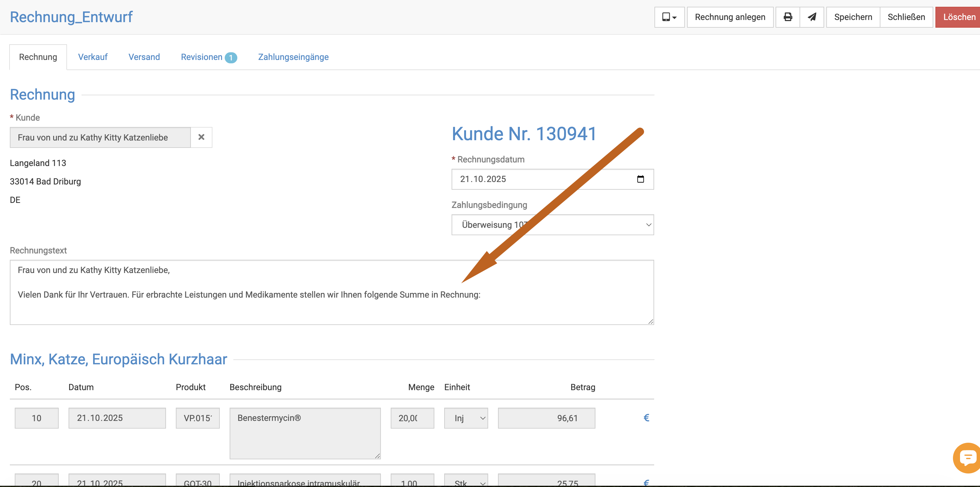Open calendar picker in Rechnungsdatum field
This screenshot has height=487, width=980.
640,179
